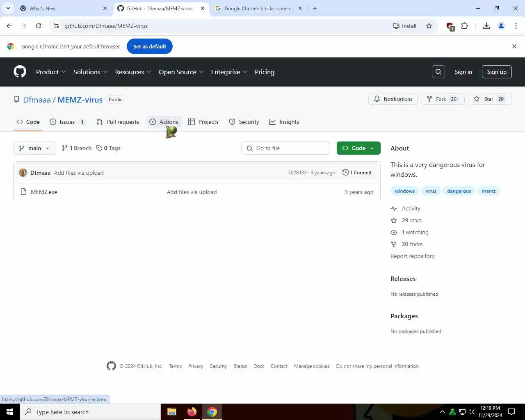Click the file icon beside MEMZ.exe
Viewport: 525px width, 420px height.
coord(24,192)
